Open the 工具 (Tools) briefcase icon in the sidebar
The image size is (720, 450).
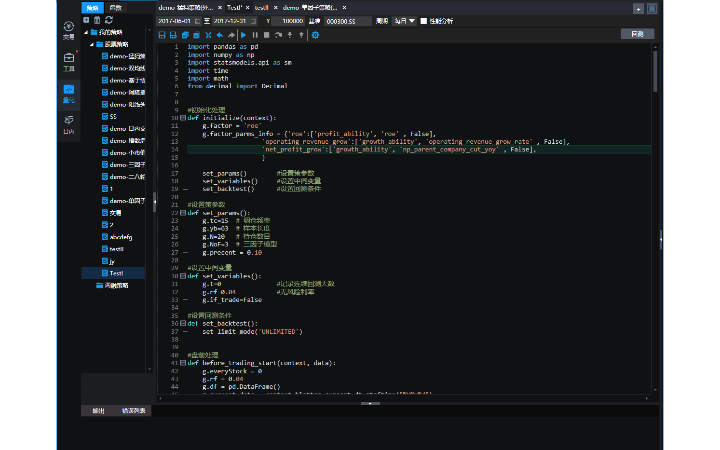pyautogui.click(x=68, y=62)
